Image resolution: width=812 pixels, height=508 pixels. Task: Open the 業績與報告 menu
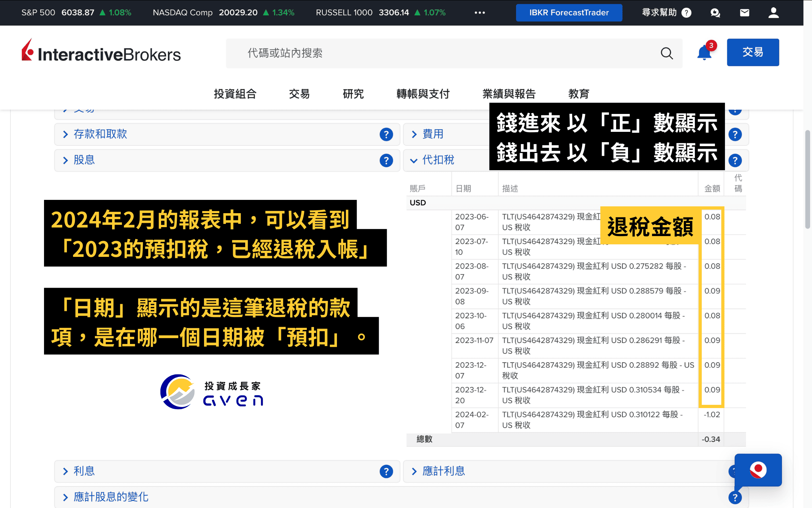click(509, 94)
